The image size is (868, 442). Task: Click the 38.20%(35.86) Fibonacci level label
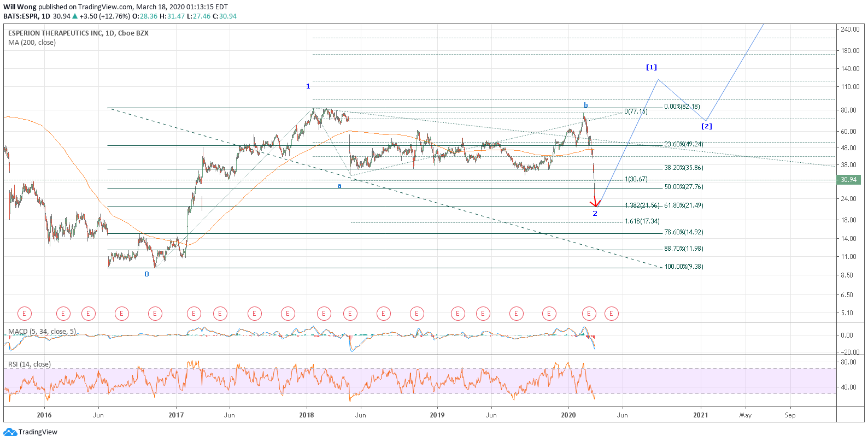pyautogui.click(x=683, y=168)
